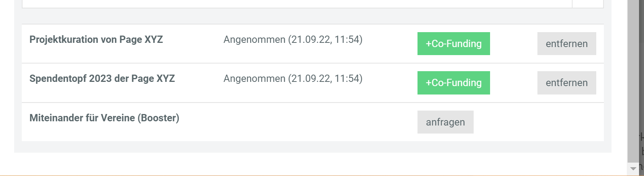
Task: Click the partially visible table row at the top
Action: (298, 3)
